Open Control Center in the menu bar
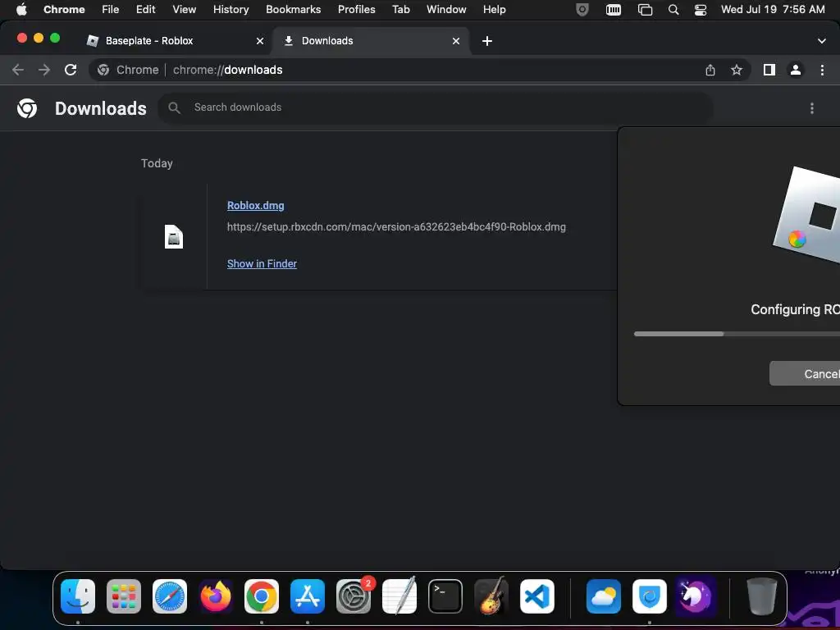840x630 pixels. [x=701, y=10]
